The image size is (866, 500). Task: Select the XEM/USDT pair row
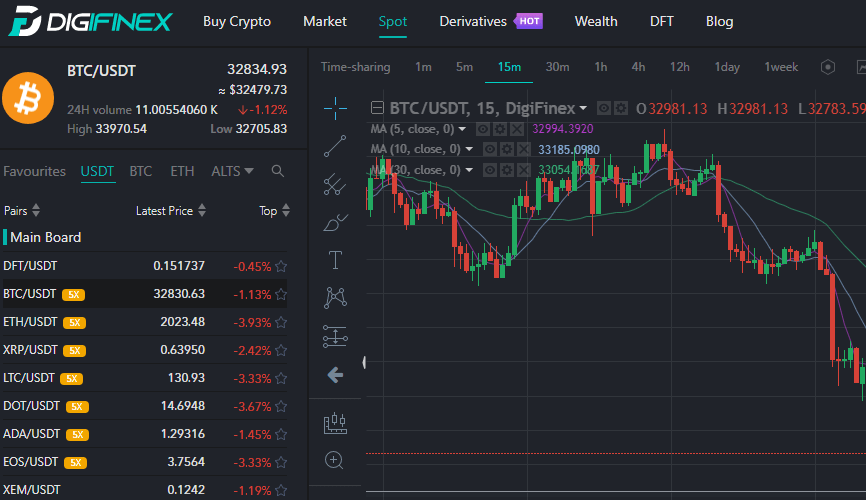(145, 490)
